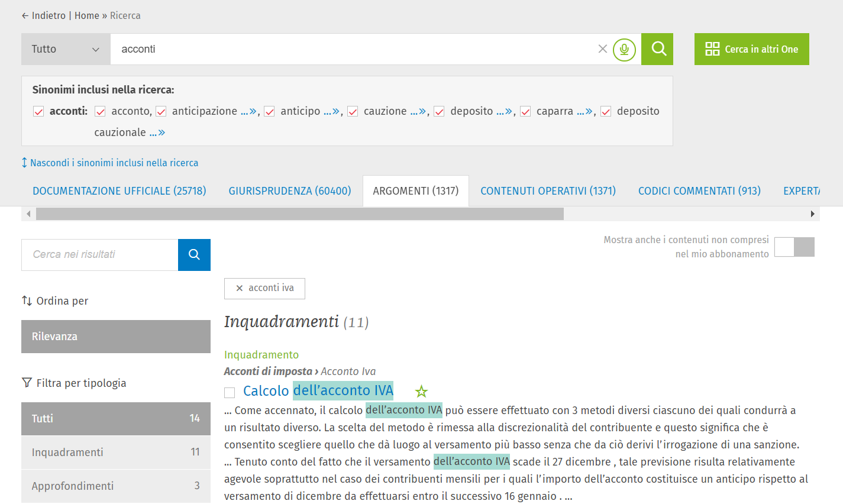Click the green magnifier search button

[657, 49]
